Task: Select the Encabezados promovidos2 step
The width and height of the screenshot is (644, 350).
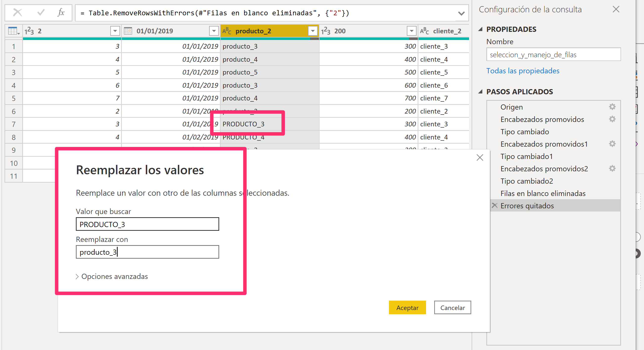Action: (x=553, y=169)
